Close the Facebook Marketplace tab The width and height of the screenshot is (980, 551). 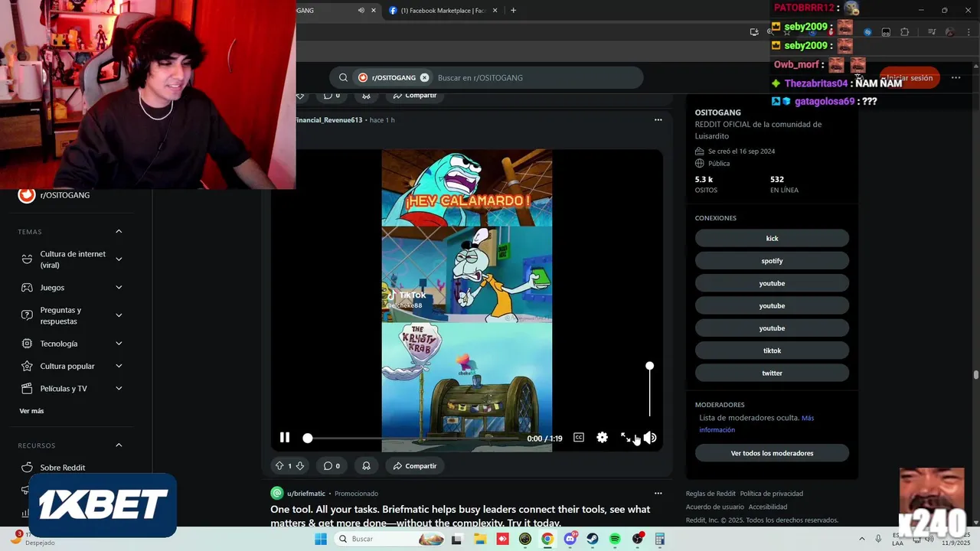[x=495, y=10]
